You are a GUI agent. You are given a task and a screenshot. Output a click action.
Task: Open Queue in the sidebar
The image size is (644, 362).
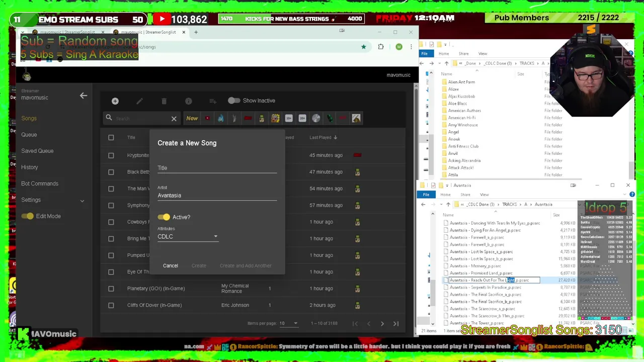pyautogui.click(x=29, y=135)
